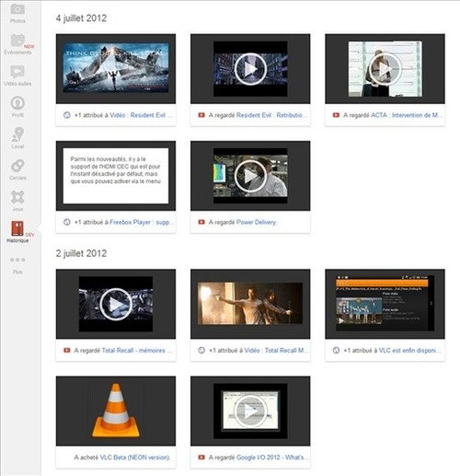Open the VLC Beta (NEON version) link
The image size is (460, 476).
click(134, 458)
